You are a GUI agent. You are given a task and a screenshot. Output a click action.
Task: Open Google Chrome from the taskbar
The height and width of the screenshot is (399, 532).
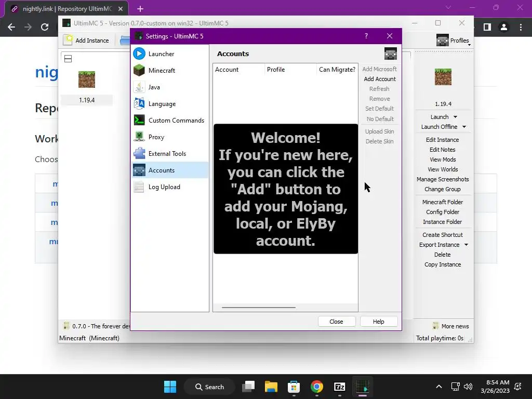[x=316, y=387]
